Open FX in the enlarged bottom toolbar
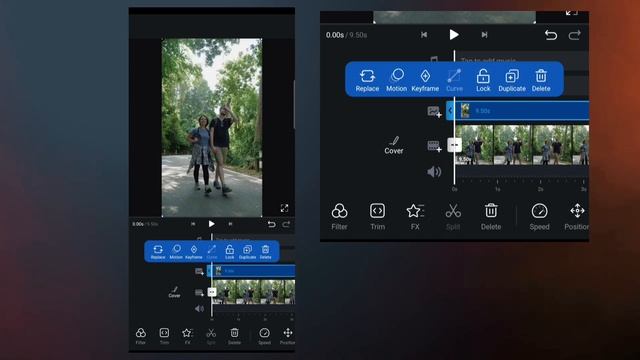The width and height of the screenshot is (640, 360). pos(415,217)
